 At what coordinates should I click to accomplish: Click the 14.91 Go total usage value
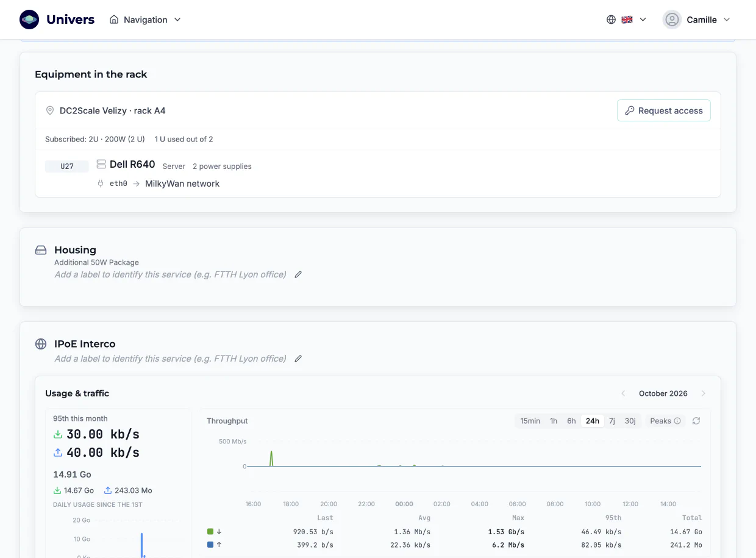coord(73,474)
